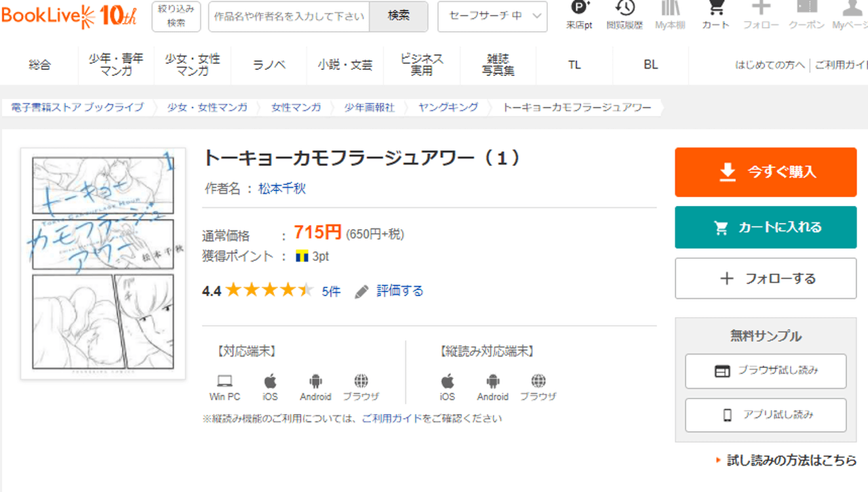Click the search input field
Viewport: 868px width, 492px height.
(289, 16)
